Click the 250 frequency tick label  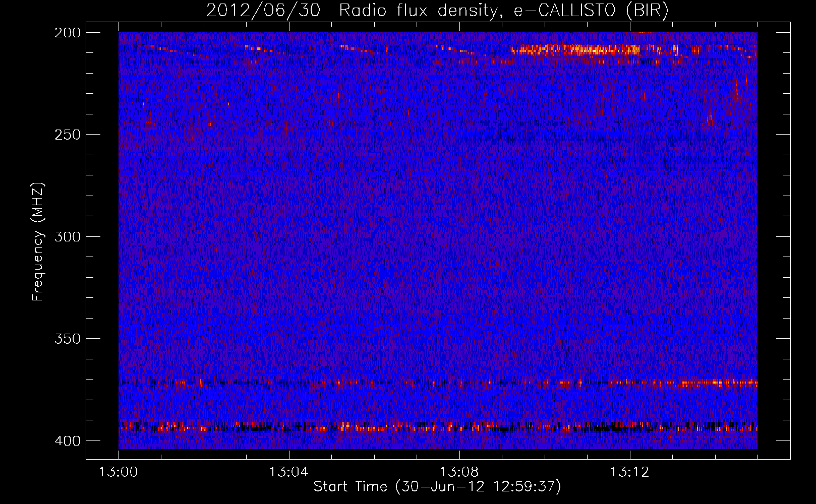click(x=68, y=135)
